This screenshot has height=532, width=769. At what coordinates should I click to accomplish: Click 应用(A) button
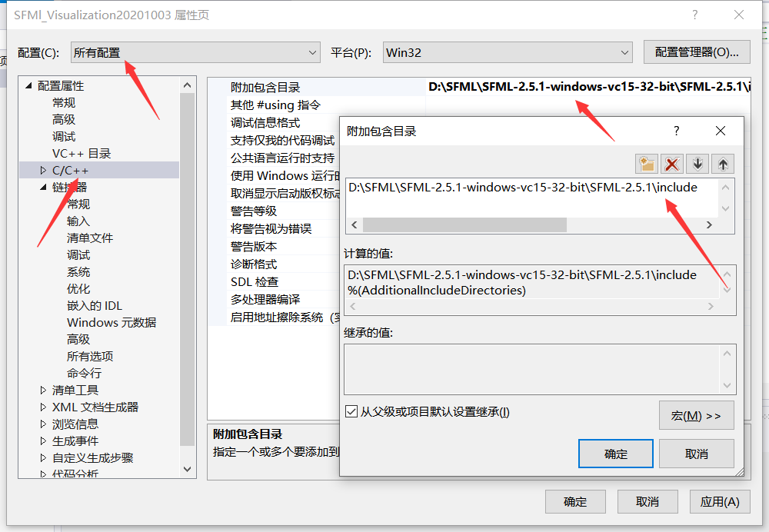720,501
